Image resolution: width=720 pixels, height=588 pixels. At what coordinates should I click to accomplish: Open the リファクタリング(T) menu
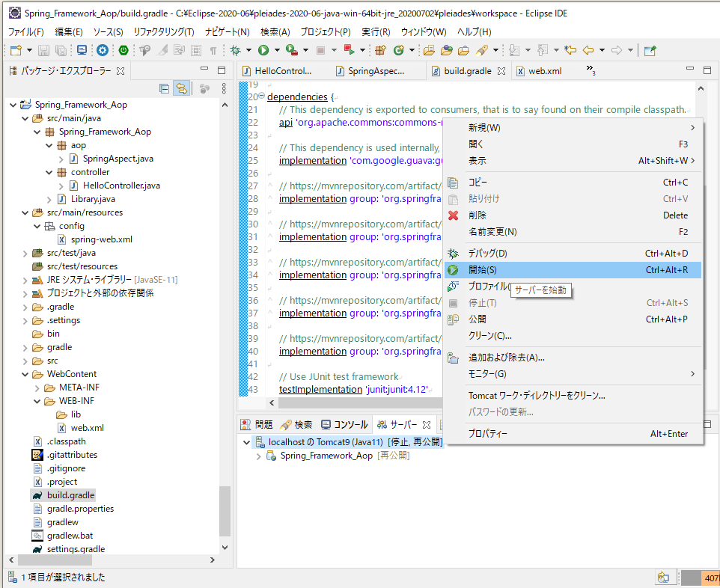(164, 31)
